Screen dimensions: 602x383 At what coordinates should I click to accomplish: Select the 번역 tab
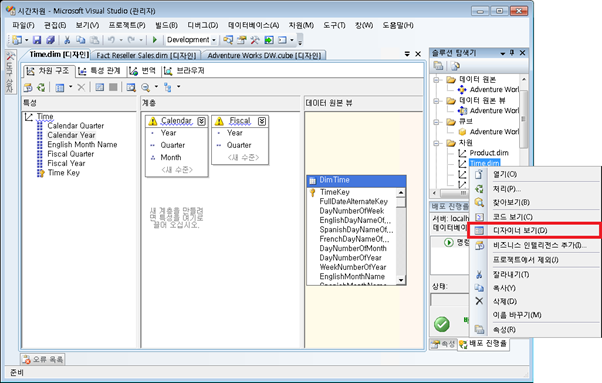tap(142, 71)
